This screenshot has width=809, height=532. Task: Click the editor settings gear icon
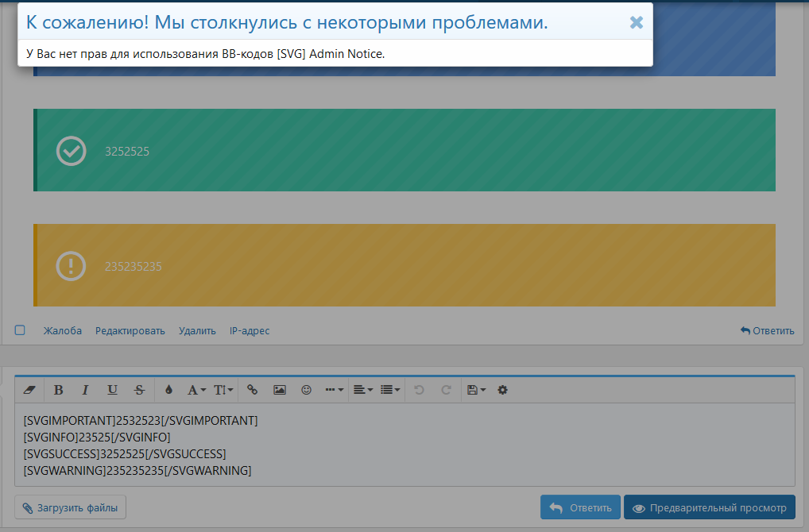pos(502,390)
